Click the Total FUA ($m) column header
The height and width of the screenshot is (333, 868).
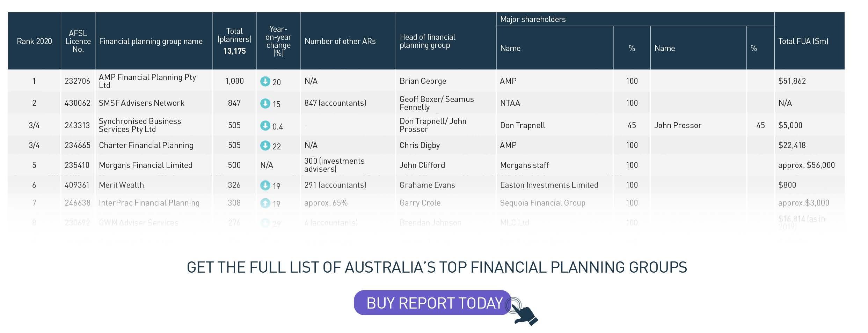803,41
